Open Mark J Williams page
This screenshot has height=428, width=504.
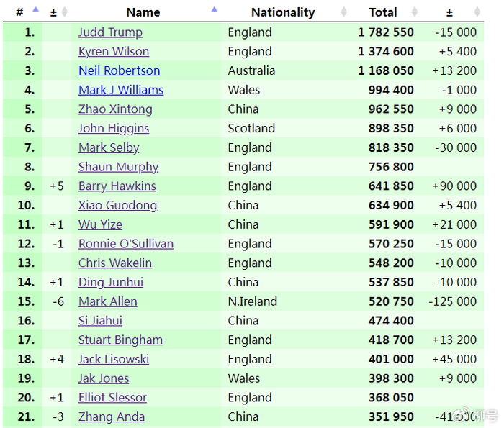tap(121, 90)
